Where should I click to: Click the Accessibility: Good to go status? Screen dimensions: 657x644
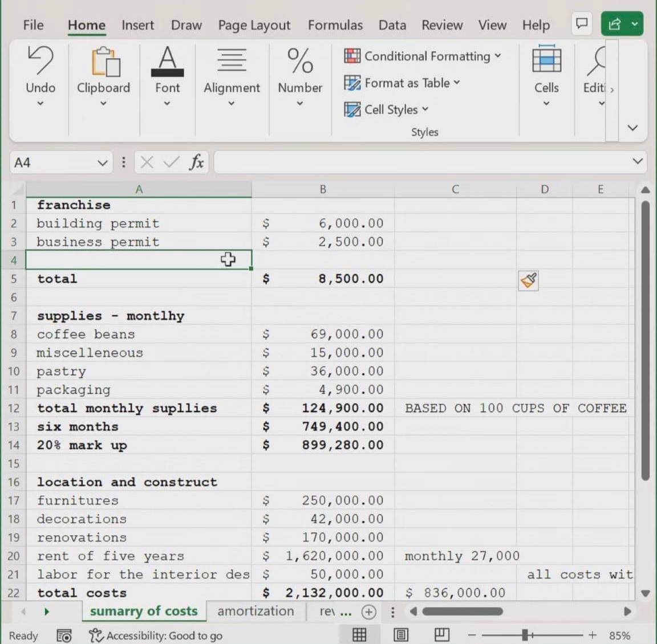156,635
